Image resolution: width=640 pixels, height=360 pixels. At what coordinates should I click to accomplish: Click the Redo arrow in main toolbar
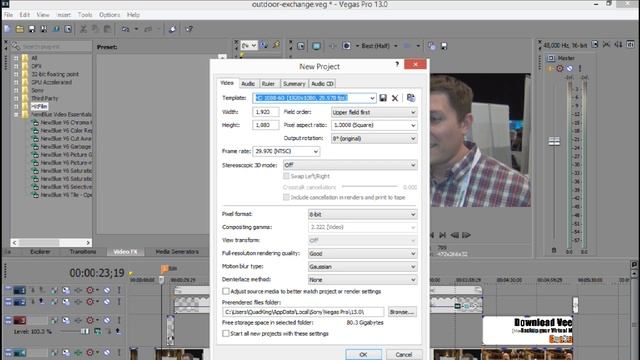pyautogui.click(x=148, y=29)
